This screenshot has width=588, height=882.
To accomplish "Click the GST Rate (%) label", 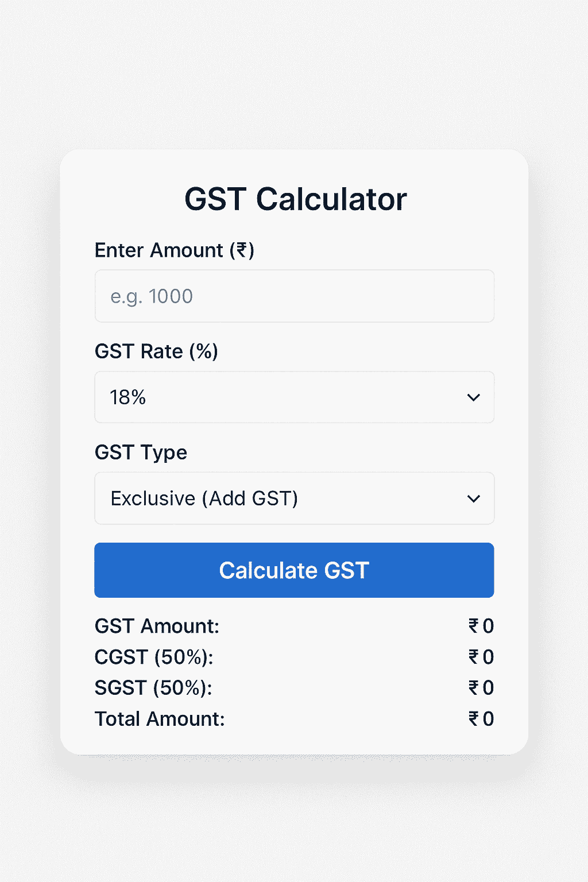I will point(156,351).
